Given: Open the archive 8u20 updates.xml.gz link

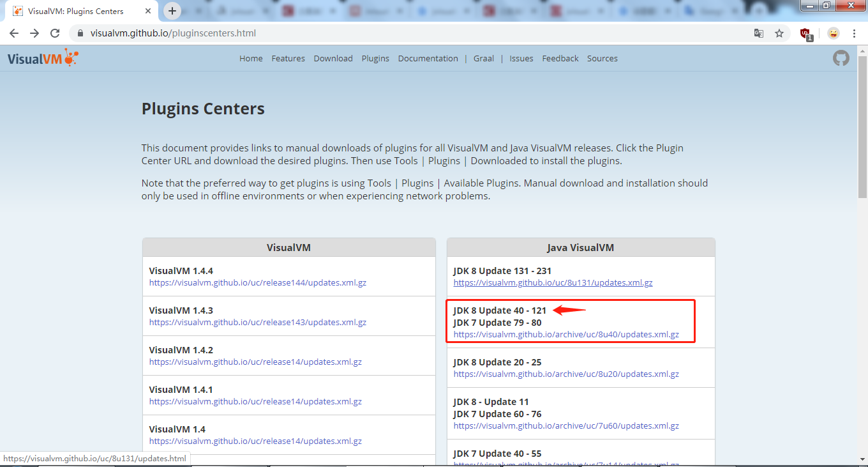Looking at the screenshot, I should coord(566,374).
